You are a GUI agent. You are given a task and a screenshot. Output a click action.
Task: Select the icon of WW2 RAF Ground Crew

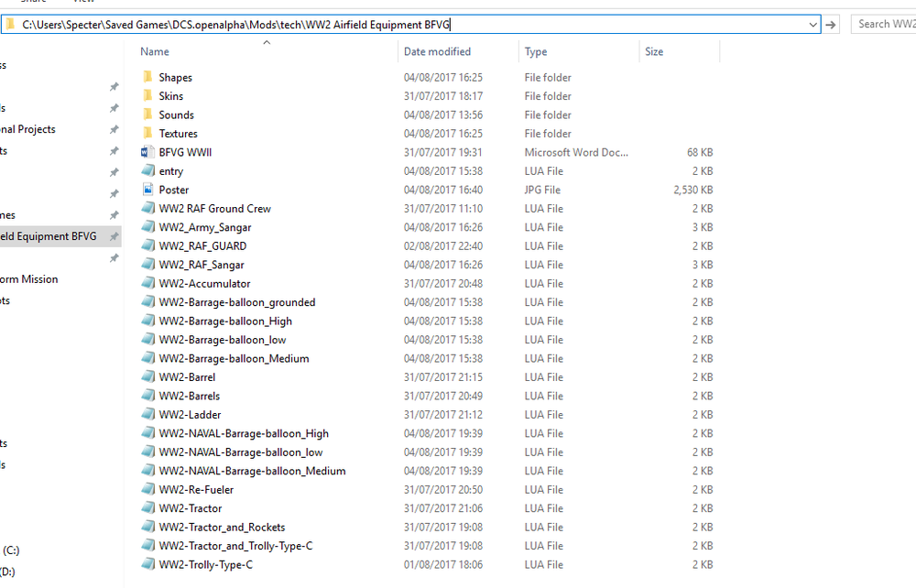point(147,208)
